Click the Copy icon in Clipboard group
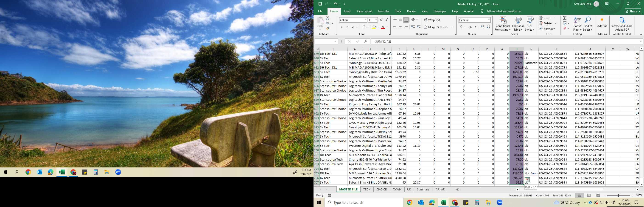This screenshot has height=207, width=644. (x=328, y=23)
